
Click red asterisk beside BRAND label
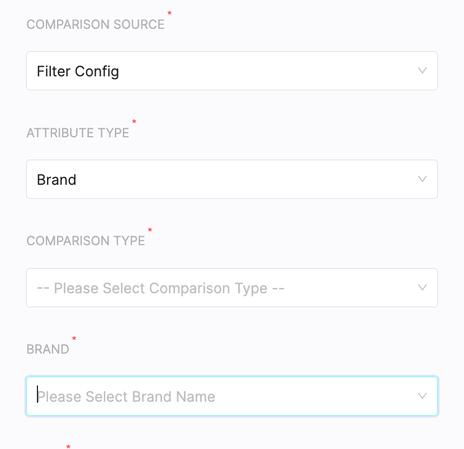click(74, 338)
